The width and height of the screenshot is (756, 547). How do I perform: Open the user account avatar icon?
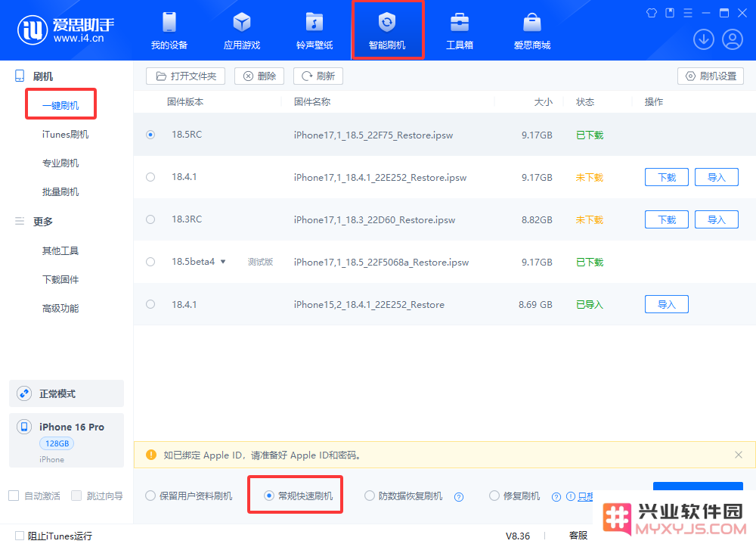click(x=733, y=39)
